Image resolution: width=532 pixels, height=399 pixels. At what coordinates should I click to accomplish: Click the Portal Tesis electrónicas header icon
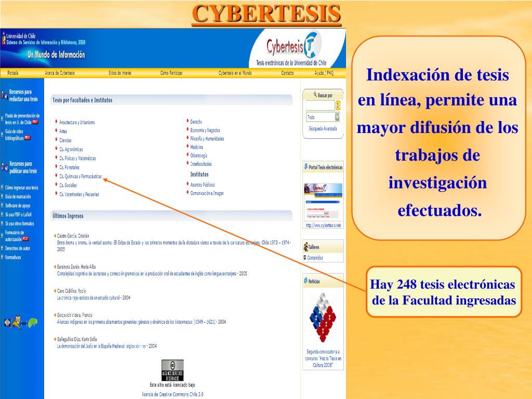point(305,167)
